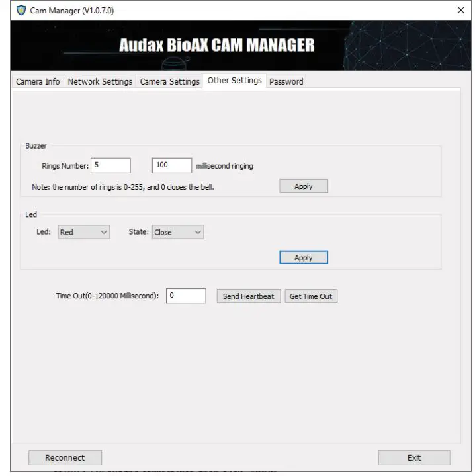Click the Buzzer group title
Viewport: 475px width, 476px height.
(x=36, y=146)
